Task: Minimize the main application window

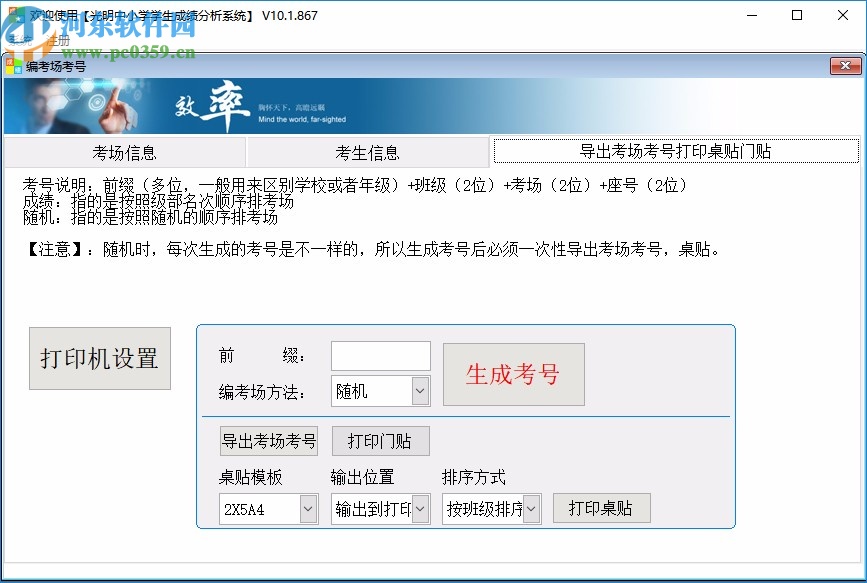Action: click(x=752, y=16)
